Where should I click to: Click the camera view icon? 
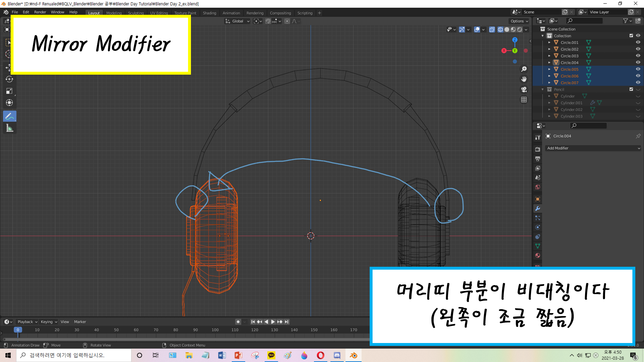(524, 89)
